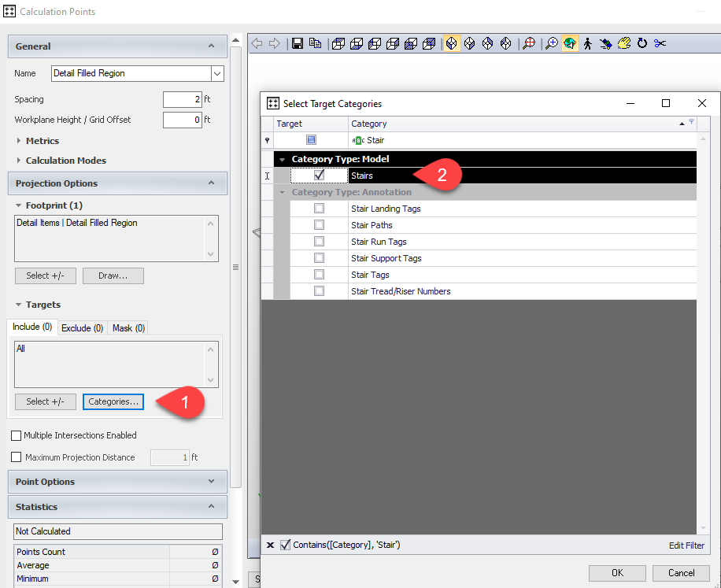Collapse the Projection Options section
This screenshot has height=588, width=721.
click(211, 183)
